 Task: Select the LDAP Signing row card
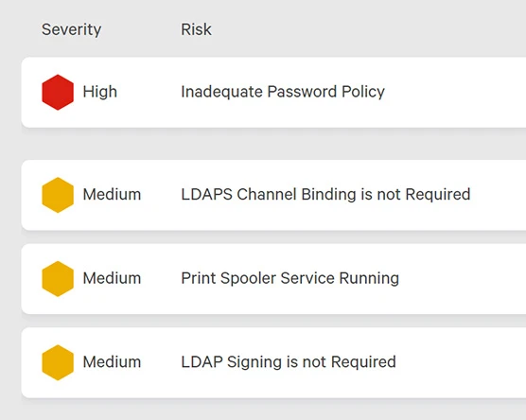tap(273, 362)
